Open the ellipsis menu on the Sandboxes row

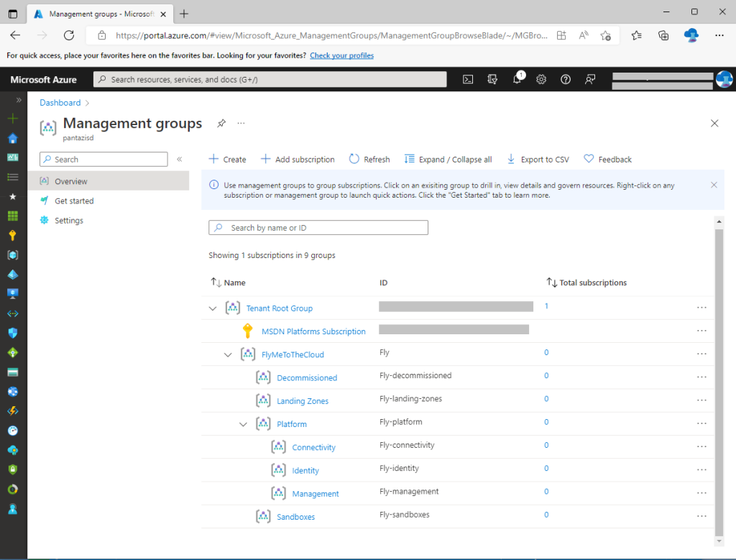[701, 516]
